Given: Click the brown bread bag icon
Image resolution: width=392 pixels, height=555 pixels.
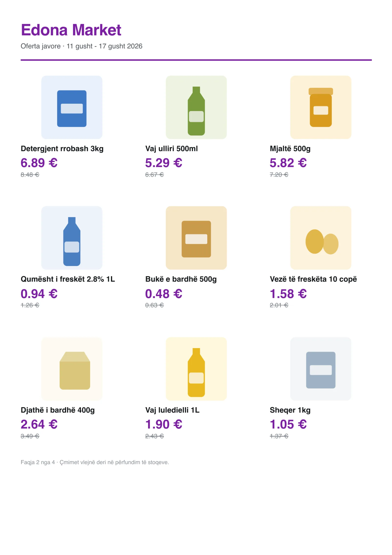Looking at the screenshot, I should click(x=196, y=239).
